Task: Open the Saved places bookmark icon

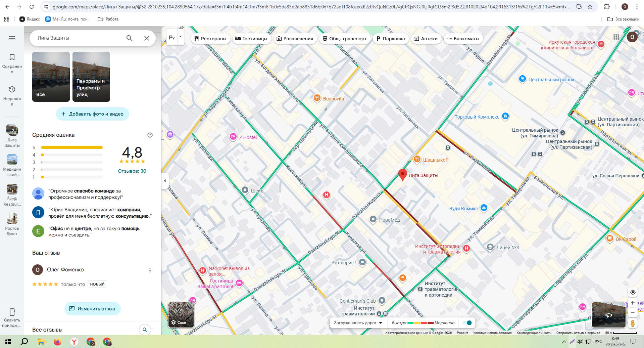Action: pyautogui.click(x=12, y=57)
